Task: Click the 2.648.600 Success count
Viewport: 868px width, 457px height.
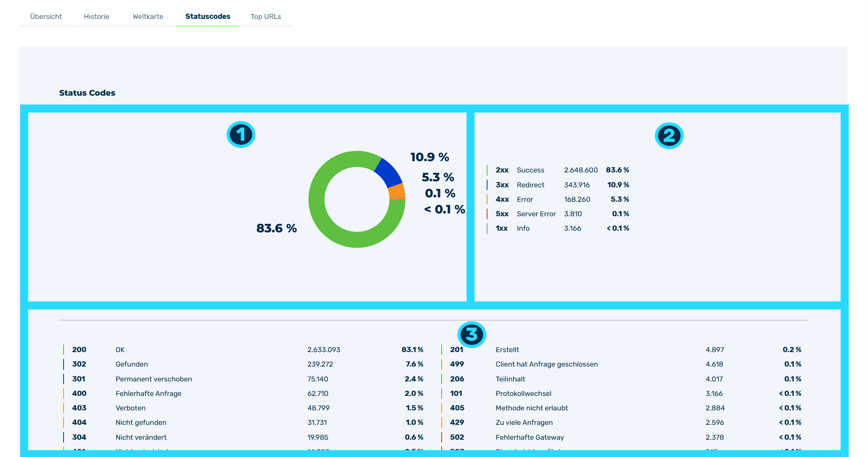Action: pos(581,170)
